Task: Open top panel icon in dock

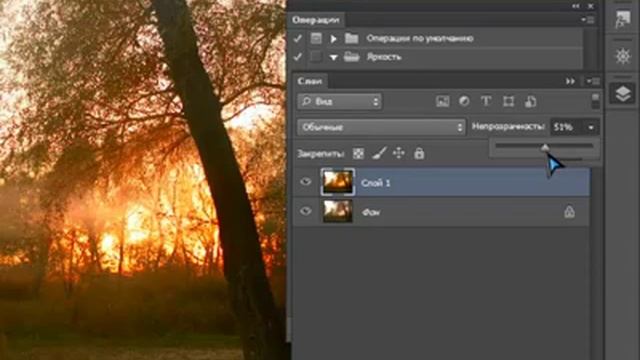Action: 623,19
